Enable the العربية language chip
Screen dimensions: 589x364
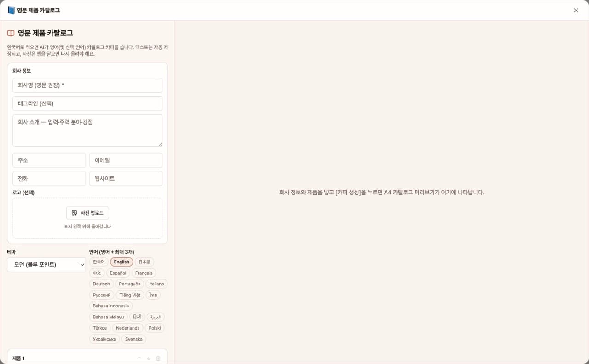click(x=156, y=317)
